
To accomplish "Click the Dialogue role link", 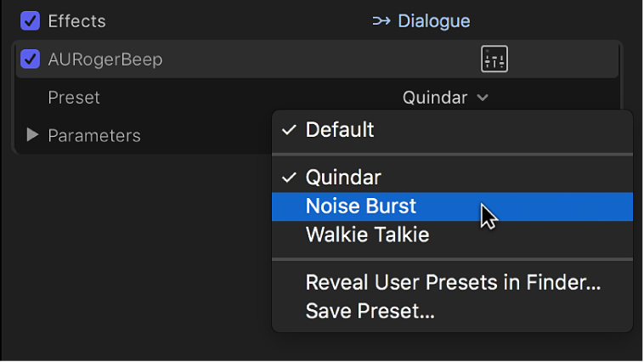I will point(433,20).
